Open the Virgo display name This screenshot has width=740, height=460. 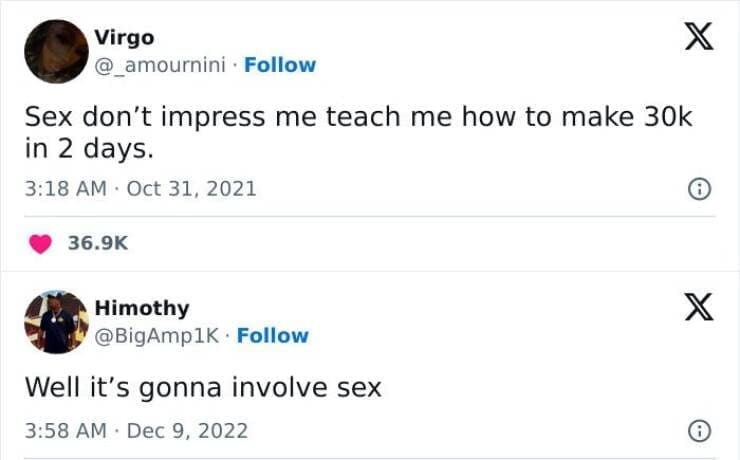point(124,38)
